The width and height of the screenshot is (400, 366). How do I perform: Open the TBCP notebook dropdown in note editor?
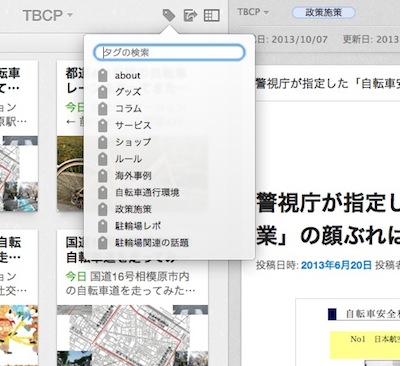(x=253, y=12)
